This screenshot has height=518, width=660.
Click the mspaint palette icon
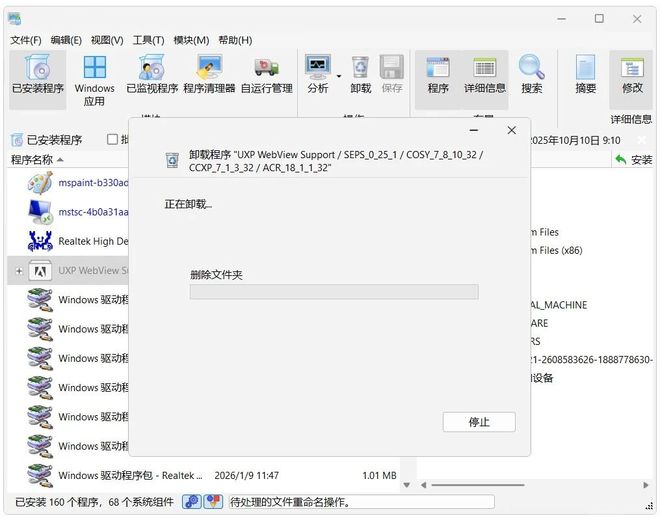(x=40, y=183)
